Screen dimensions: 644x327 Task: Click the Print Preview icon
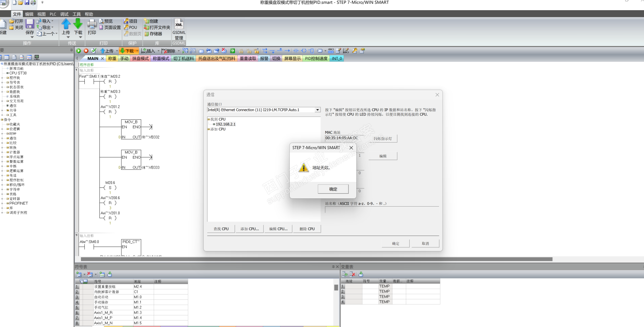click(x=101, y=21)
